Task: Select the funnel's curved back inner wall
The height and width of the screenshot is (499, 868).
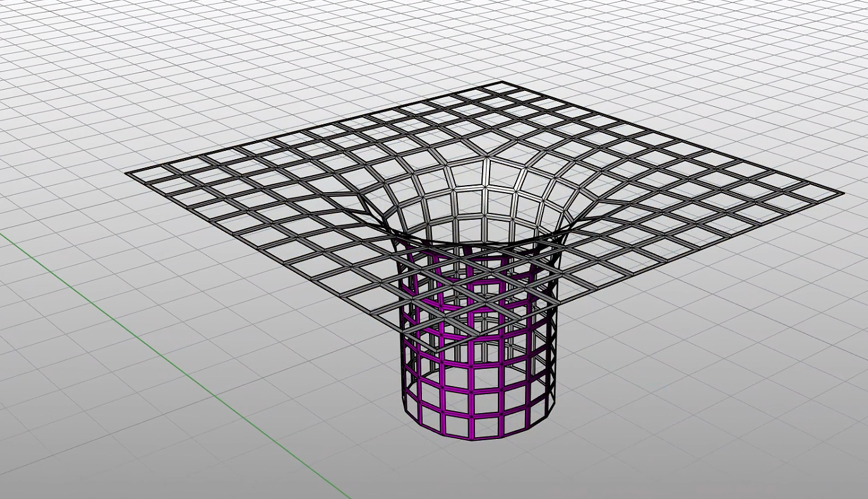Action: coord(485,189)
